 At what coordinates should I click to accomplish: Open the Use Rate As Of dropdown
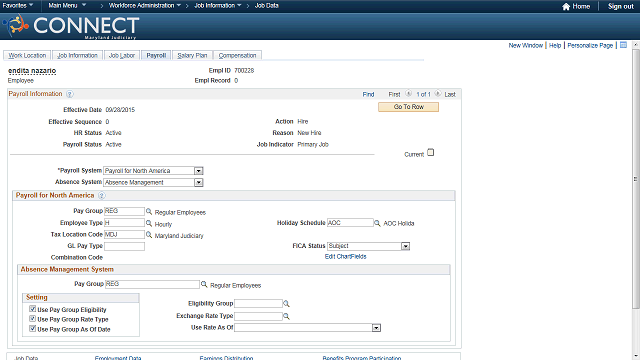click(x=376, y=328)
